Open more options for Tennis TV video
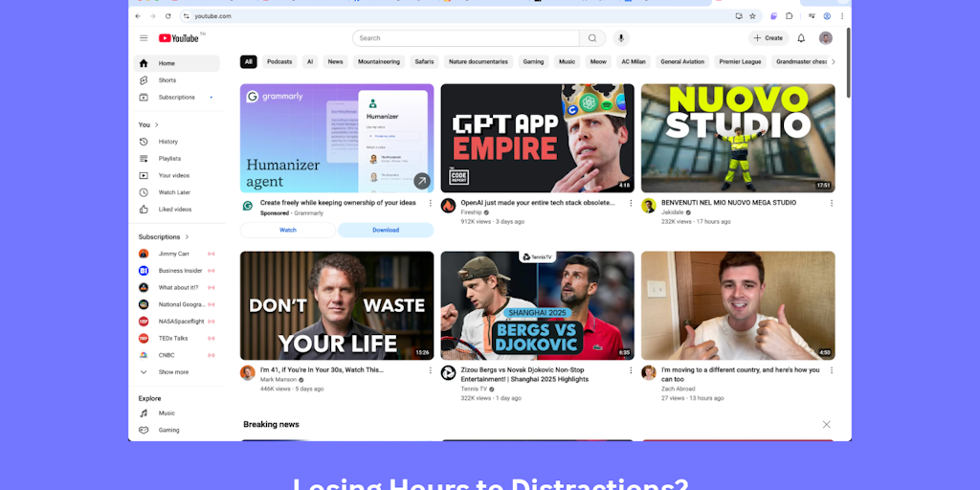The height and width of the screenshot is (490, 980). pos(631,370)
